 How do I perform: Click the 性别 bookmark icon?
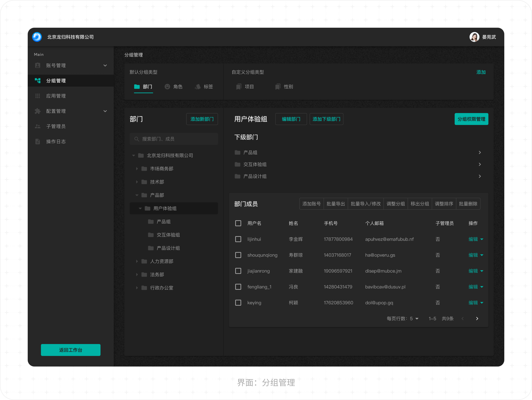[277, 87]
